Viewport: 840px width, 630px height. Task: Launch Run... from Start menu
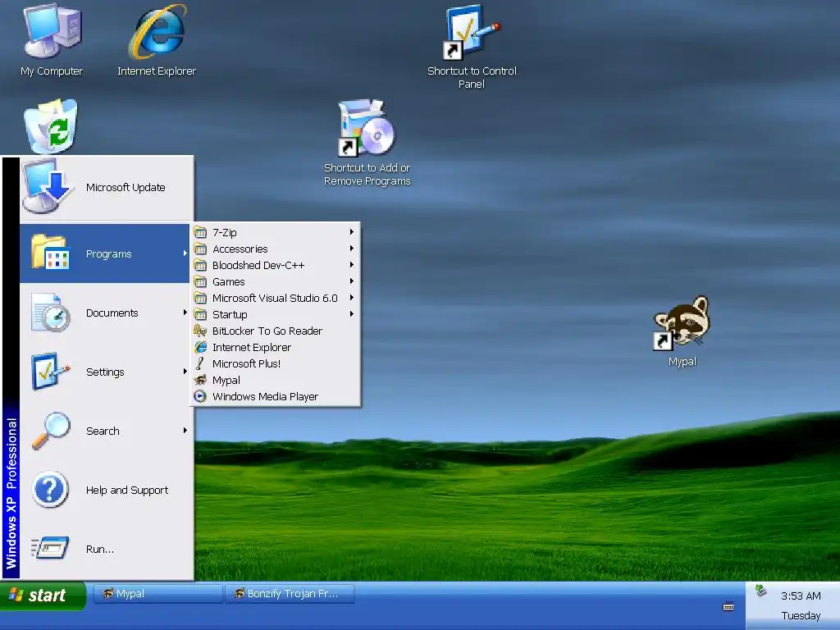tap(107, 549)
